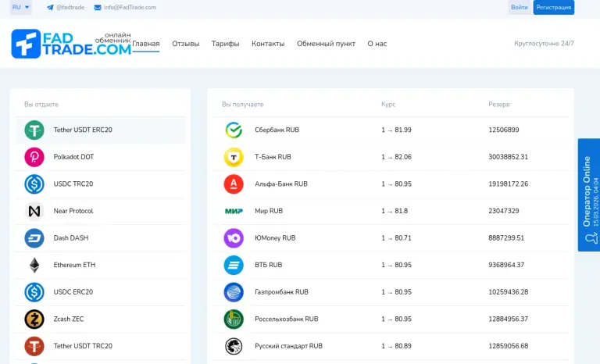Click the reserve value 30038852.31
600x364 pixels.
point(508,157)
